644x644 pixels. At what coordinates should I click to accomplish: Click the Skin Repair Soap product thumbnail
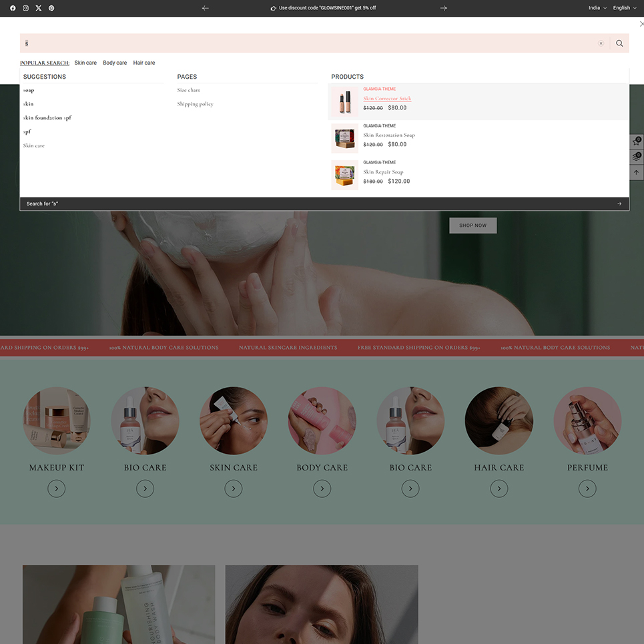pyautogui.click(x=345, y=176)
